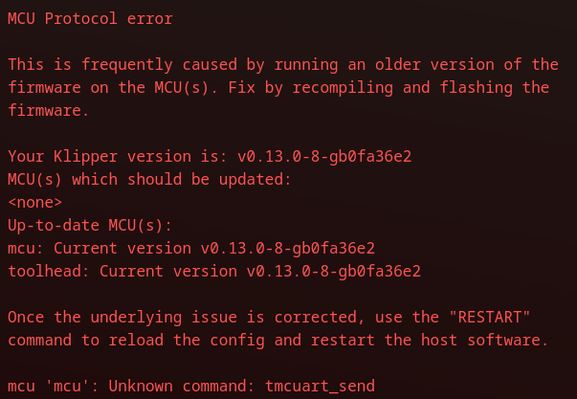577x399 pixels.
Task: Click the phrase "Your Klipper version is:"
Action: click(117, 157)
